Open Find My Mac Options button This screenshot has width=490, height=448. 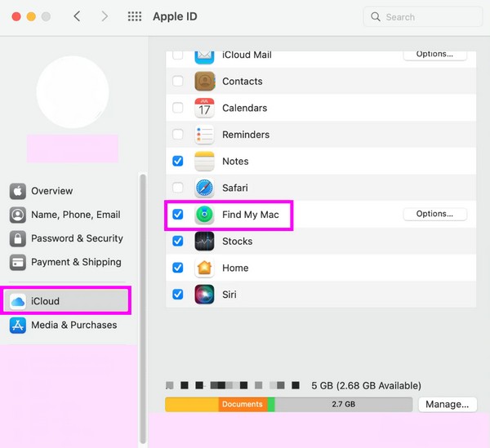click(x=435, y=214)
